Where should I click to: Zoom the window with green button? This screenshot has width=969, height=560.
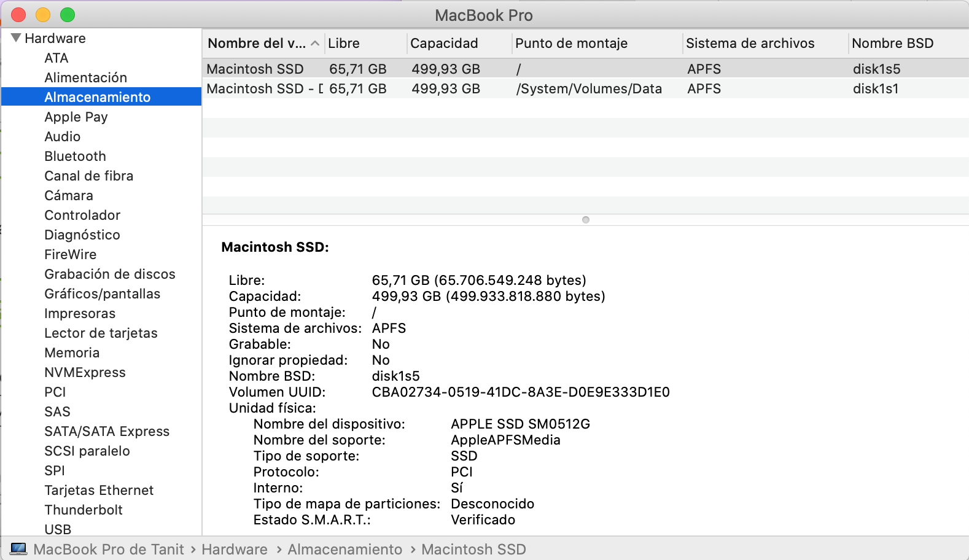[x=68, y=15]
